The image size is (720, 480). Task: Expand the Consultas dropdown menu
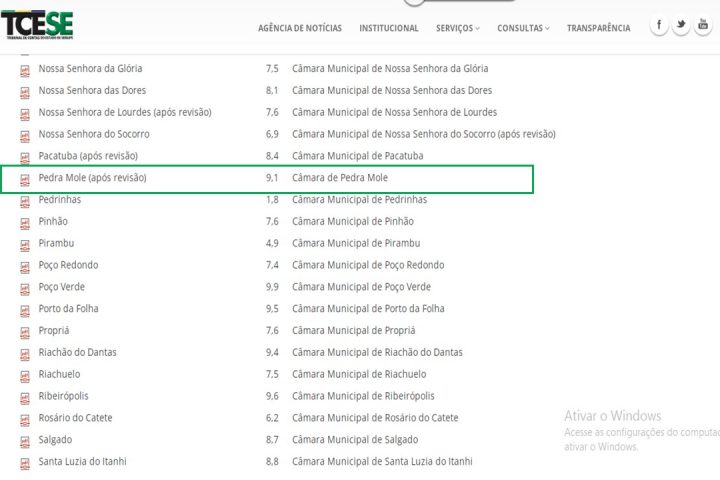point(523,28)
